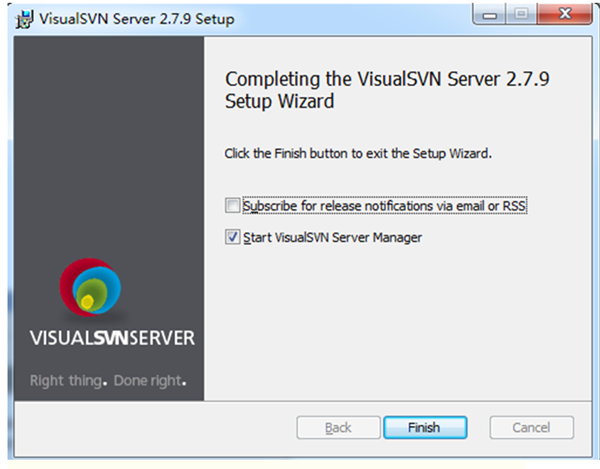Click the Right thing. Done right. tagline
The image size is (600, 469).
tap(108, 381)
